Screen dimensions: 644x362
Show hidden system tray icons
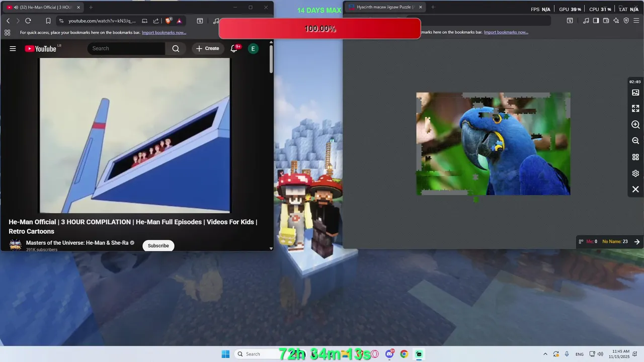pos(545,354)
